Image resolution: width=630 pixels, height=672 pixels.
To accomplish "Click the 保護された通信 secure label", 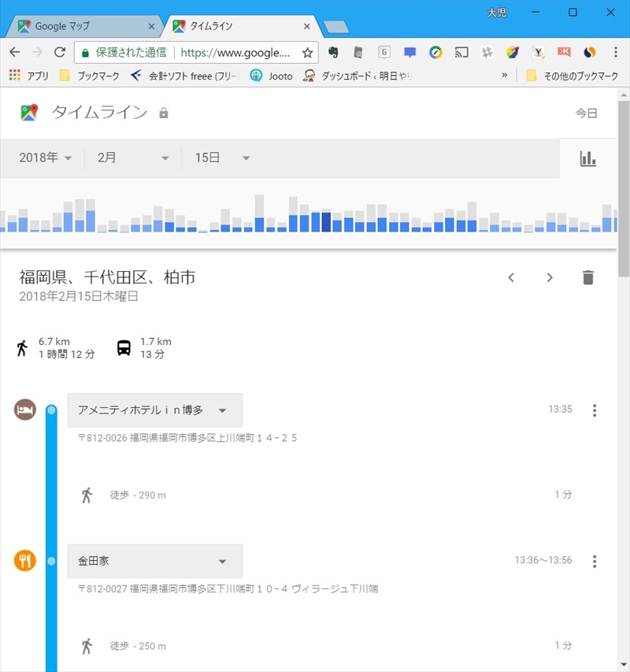I will (x=131, y=52).
